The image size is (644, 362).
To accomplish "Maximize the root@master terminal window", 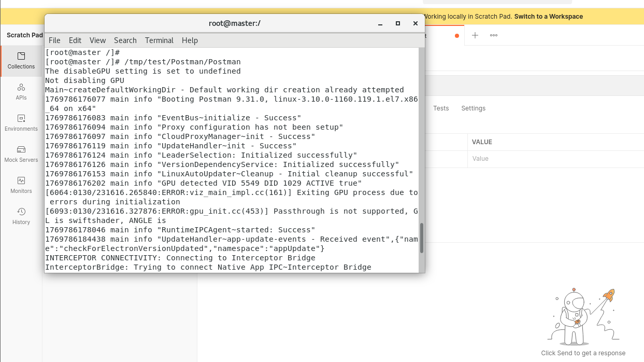I will click(x=398, y=23).
